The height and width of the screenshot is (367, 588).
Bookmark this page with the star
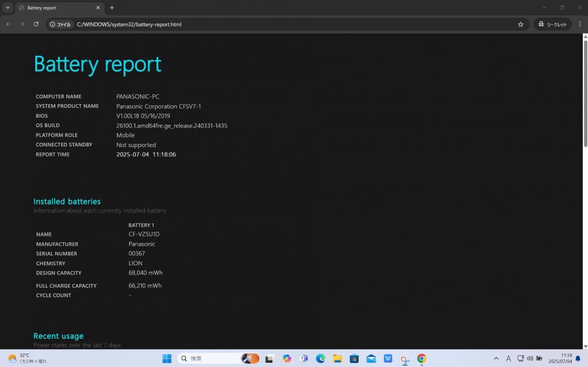pyautogui.click(x=520, y=24)
